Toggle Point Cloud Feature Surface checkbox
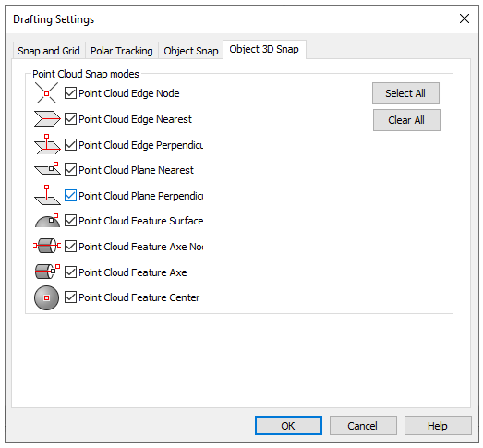483x448 pixels. pyautogui.click(x=70, y=220)
